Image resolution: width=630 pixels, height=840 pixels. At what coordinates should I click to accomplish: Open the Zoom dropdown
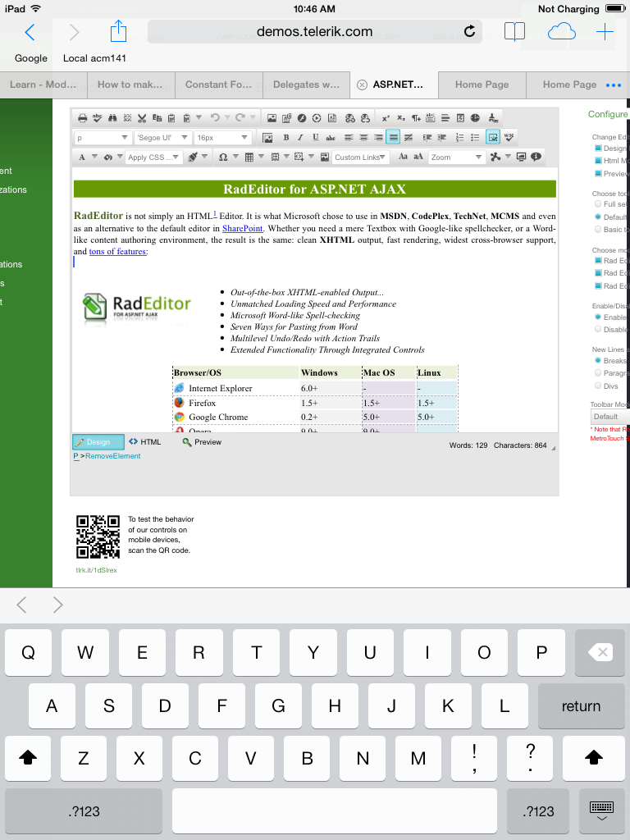[456, 157]
